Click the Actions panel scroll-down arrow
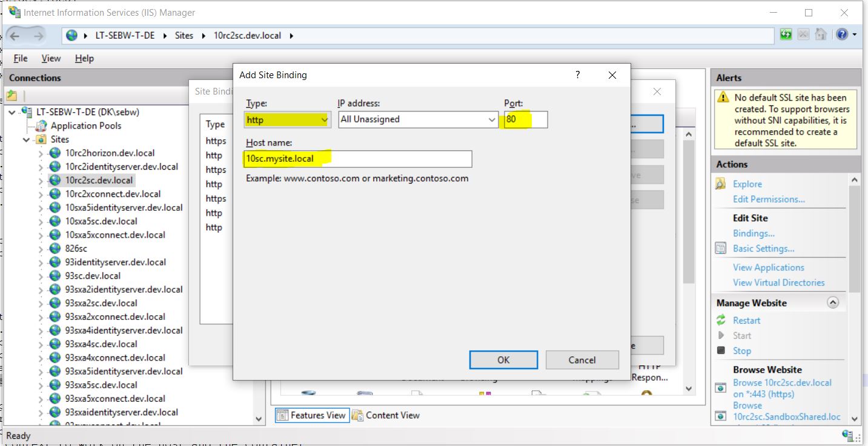 pyautogui.click(x=854, y=418)
